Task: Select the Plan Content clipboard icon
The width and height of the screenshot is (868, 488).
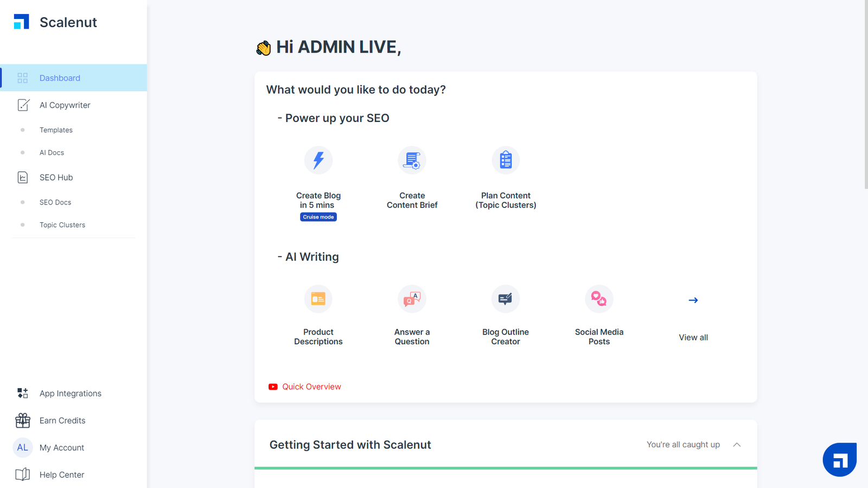Action: point(506,160)
